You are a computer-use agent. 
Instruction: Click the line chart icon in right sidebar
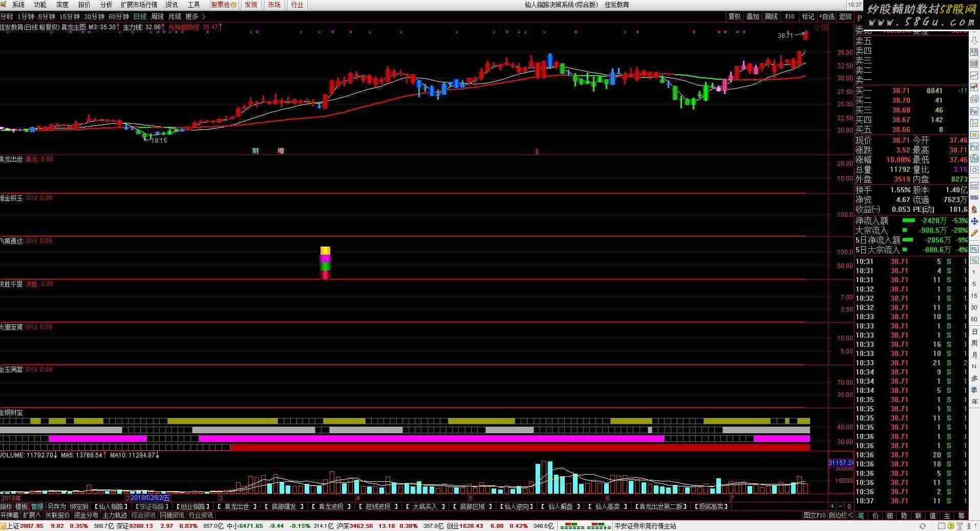974,76
